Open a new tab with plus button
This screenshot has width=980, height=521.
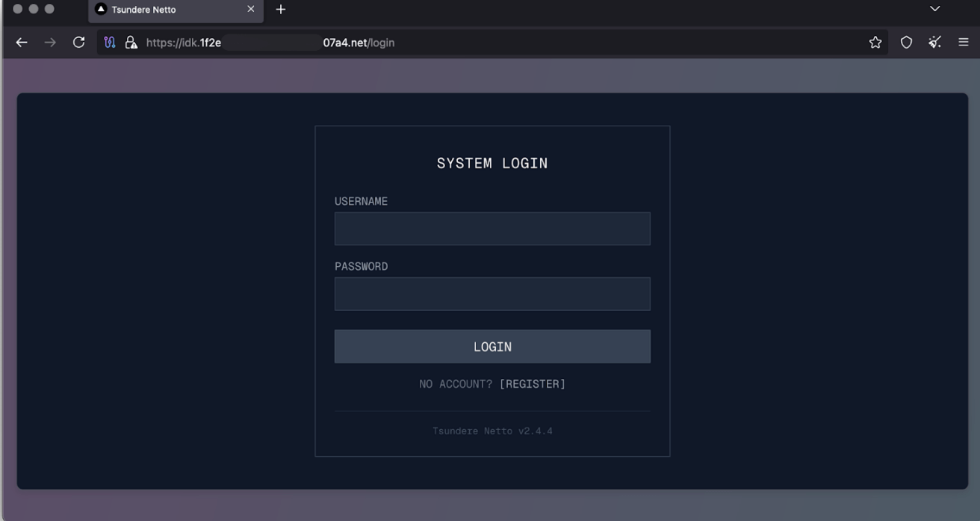tap(281, 10)
